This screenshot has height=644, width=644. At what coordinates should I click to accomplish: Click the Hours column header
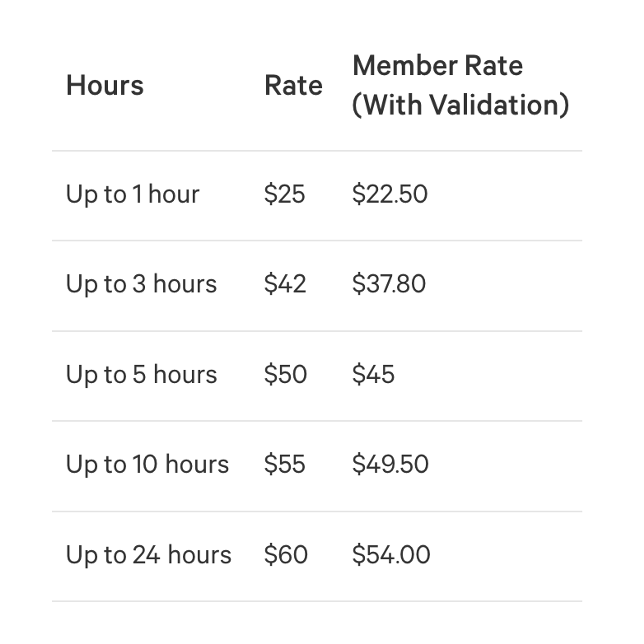coord(105,85)
